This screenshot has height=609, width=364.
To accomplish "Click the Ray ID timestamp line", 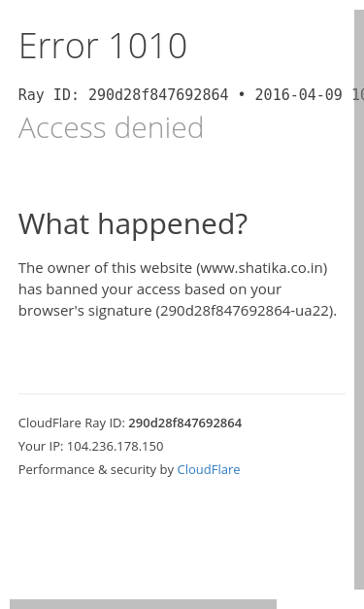I will (191, 95).
